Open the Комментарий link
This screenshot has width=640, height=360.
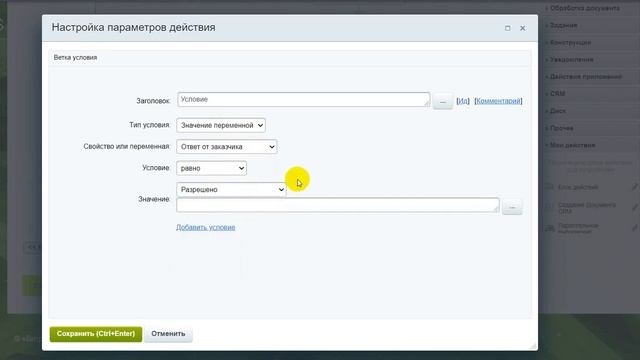coord(498,101)
